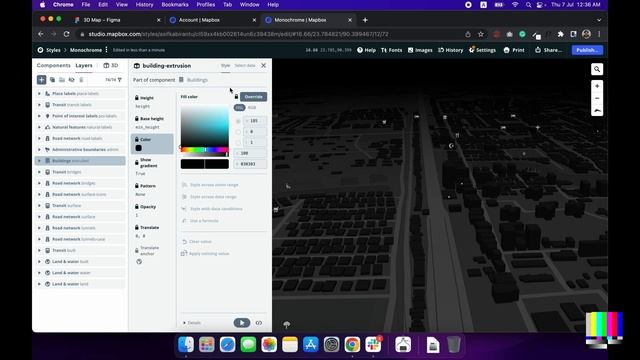Switch to Account | Mapbox browser tab

click(213, 20)
